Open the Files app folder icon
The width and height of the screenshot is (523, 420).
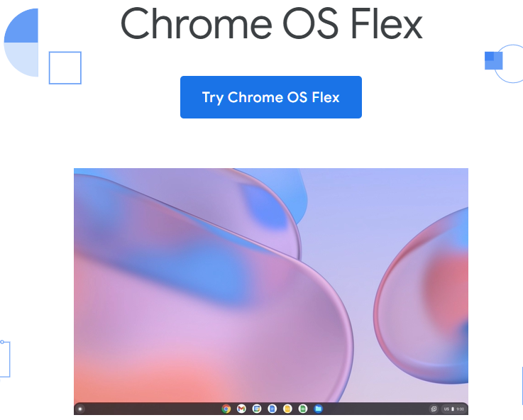pyautogui.click(x=318, y=409)
